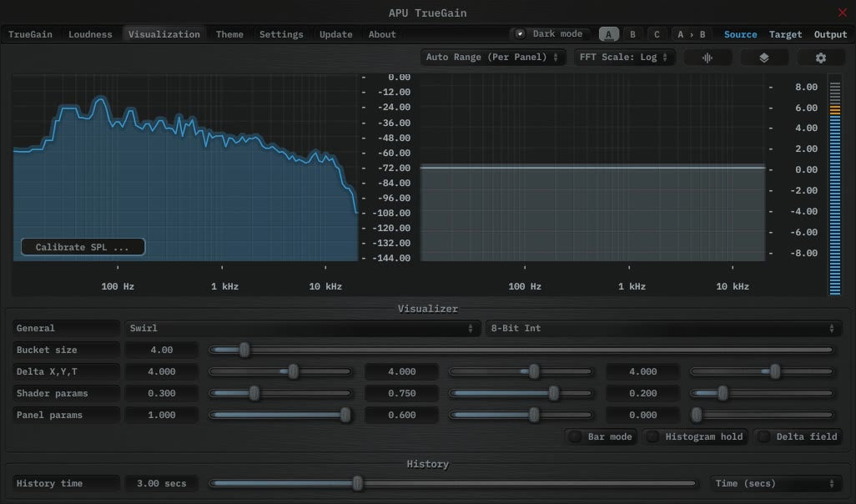
Task: Click the Panel params 1.000 value field
Action: pos(162,415)
